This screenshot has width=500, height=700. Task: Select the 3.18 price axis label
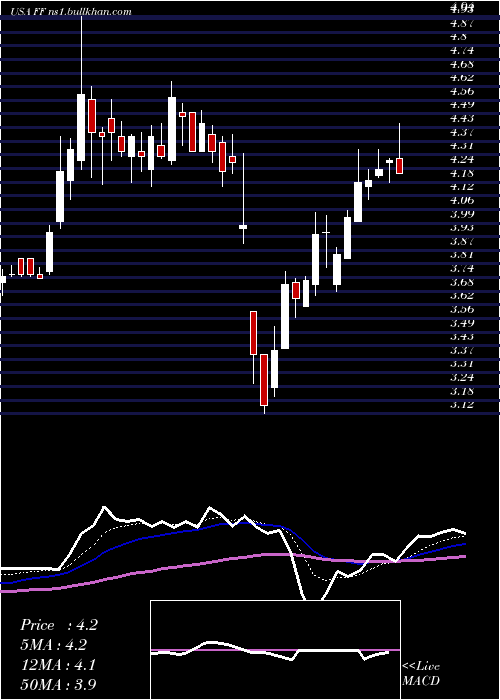(x=461, y=392)
